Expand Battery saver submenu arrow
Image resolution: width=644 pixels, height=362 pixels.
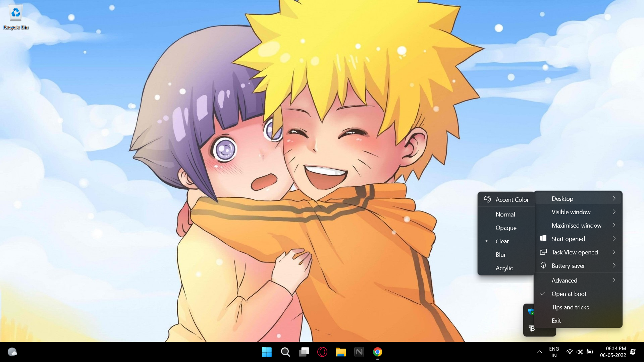(614, 265)
